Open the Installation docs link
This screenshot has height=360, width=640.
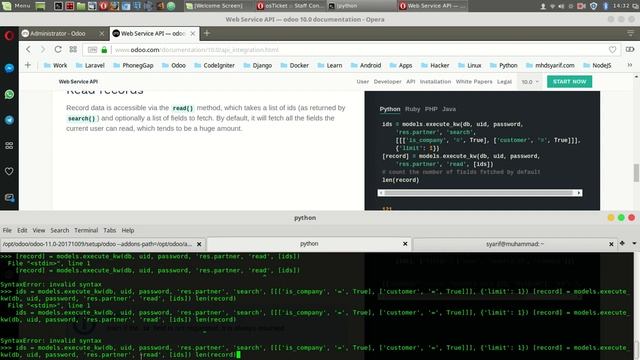coord(435,82)
